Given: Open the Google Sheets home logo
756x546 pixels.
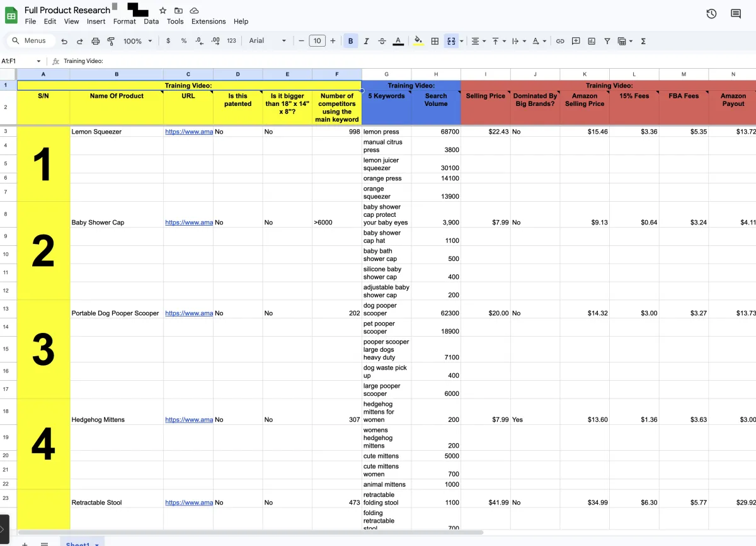Looking at the screenshot, I should point(12,16).
